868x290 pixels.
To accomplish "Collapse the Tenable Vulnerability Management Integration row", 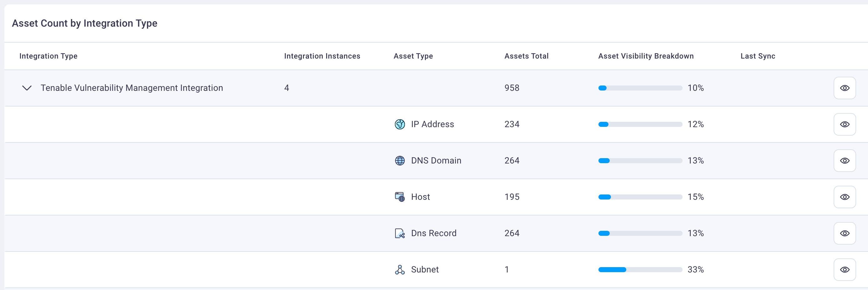I will pyautogui.click(x=27, y=88).
